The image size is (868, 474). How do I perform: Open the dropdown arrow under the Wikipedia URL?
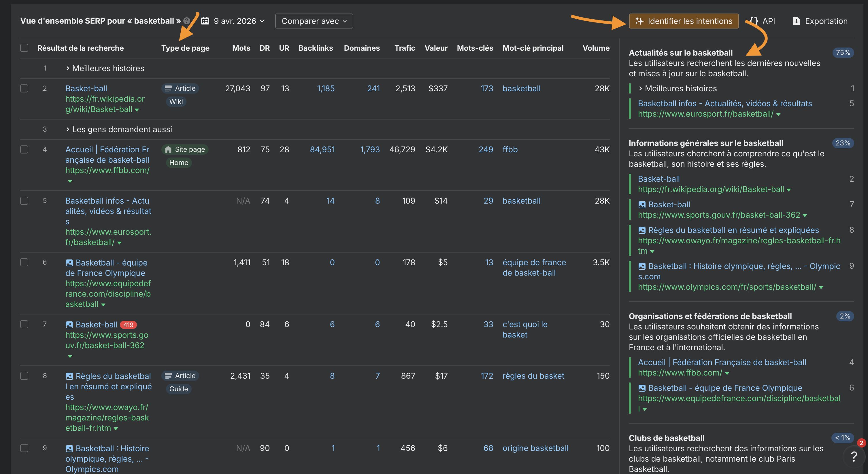(137, 110)
